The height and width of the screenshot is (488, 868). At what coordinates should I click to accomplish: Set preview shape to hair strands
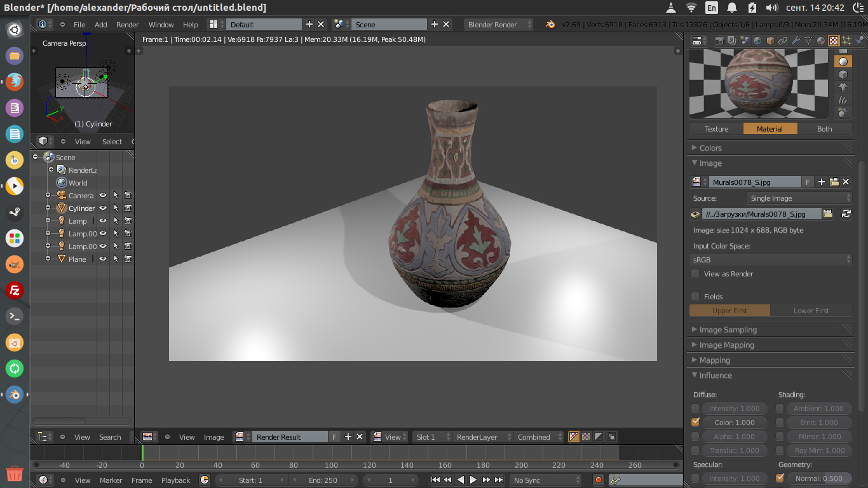tap(843, 100)
